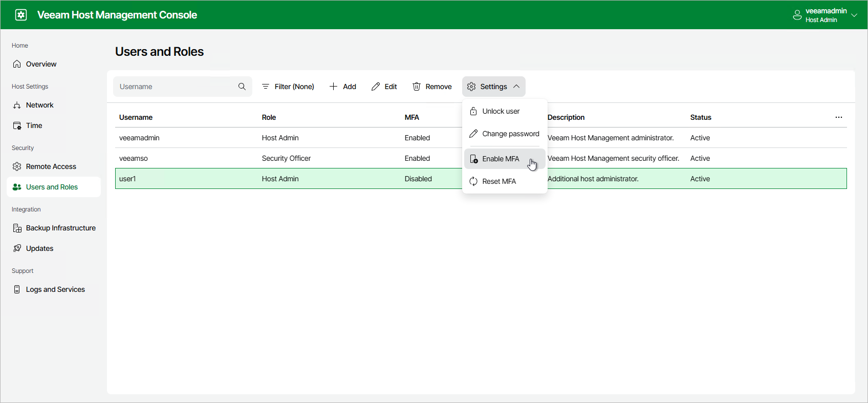Navigate to Remote Access
The image size is (868, 403).
click(x=54, y=166)
